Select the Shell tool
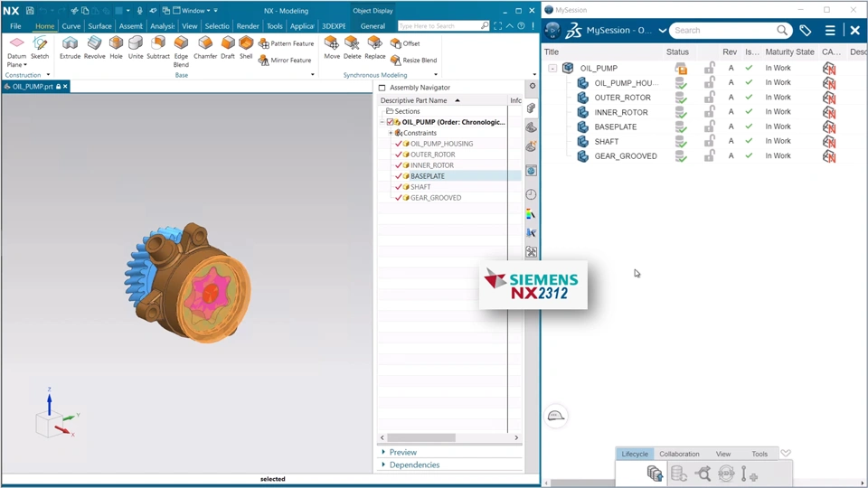This screenshot has width=868, height=488. (246, 47)
